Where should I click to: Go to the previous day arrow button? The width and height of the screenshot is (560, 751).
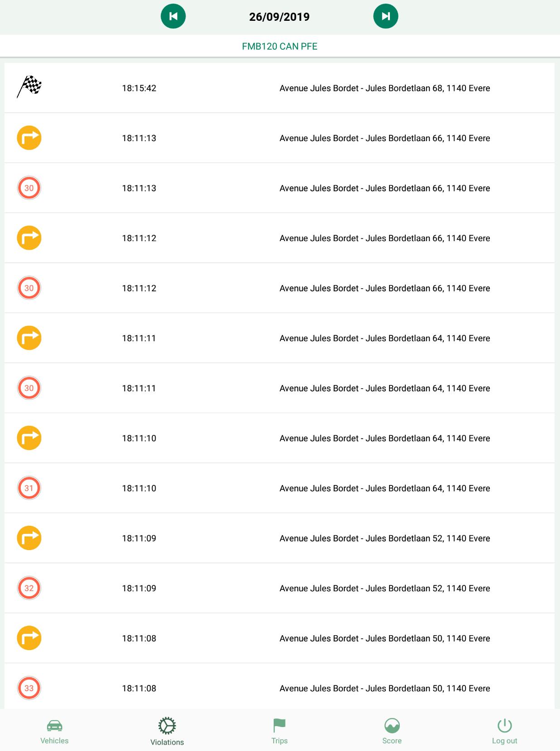point(173,16)
